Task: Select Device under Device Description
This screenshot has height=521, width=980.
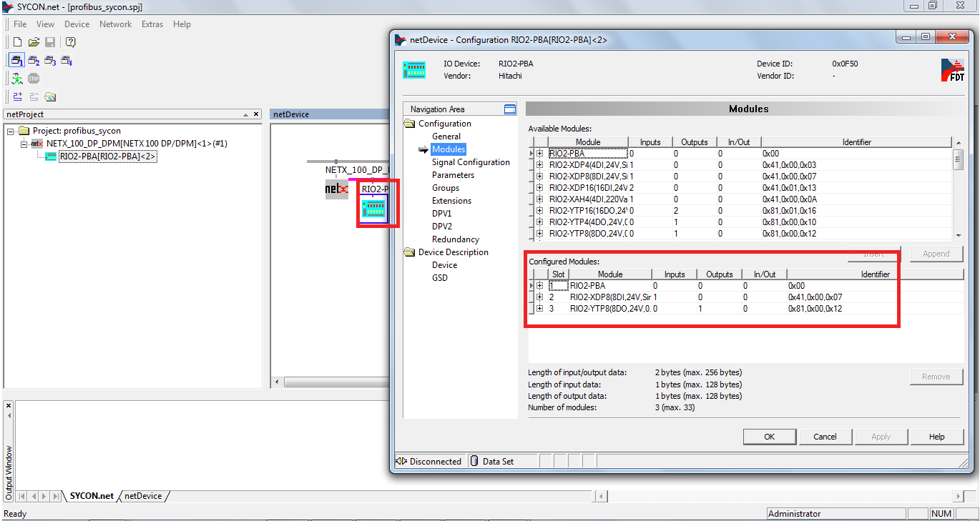Action: pos(444,265)
